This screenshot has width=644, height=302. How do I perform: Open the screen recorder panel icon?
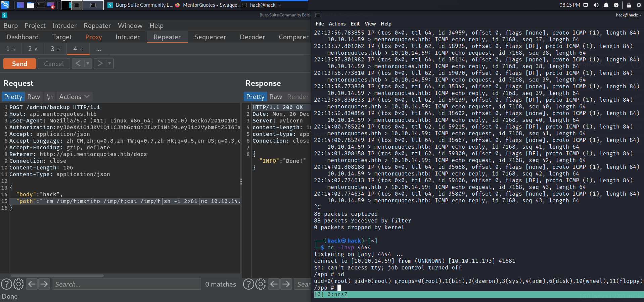[x=51, y=5]
